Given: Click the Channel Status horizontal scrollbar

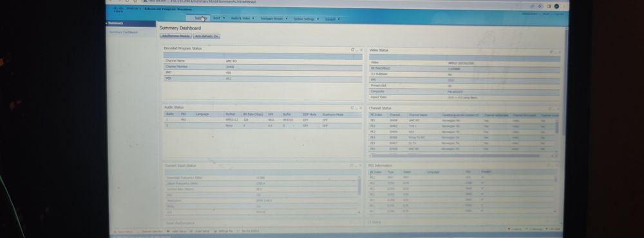Looking at the screenshot, I should 455,156.
